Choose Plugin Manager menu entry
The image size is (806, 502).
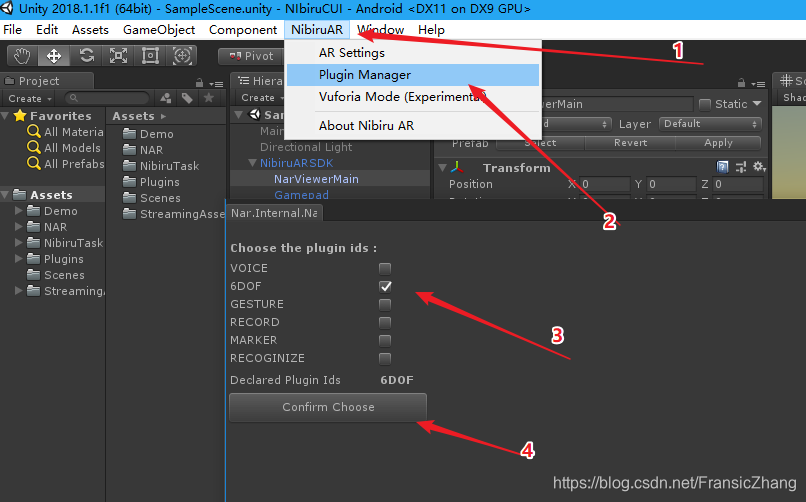pos(413,75)
